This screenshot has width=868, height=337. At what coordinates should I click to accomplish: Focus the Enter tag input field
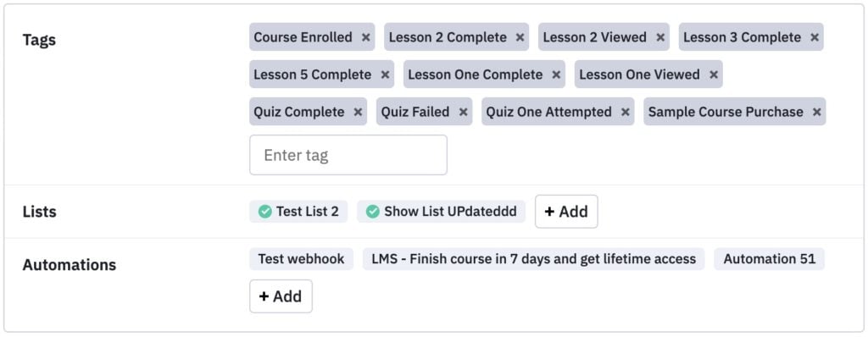click(348, 155)
